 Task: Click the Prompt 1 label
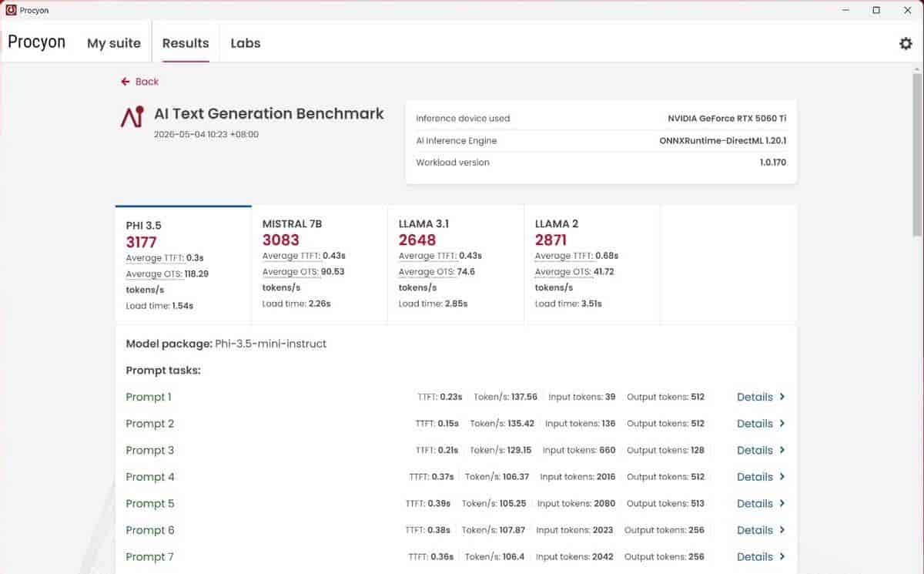[149, 397]
